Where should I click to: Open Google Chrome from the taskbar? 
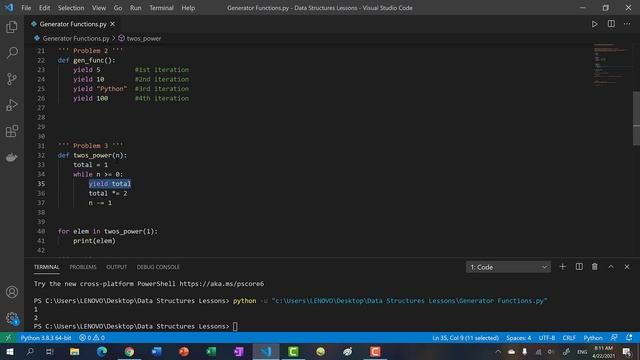(129, 351)
